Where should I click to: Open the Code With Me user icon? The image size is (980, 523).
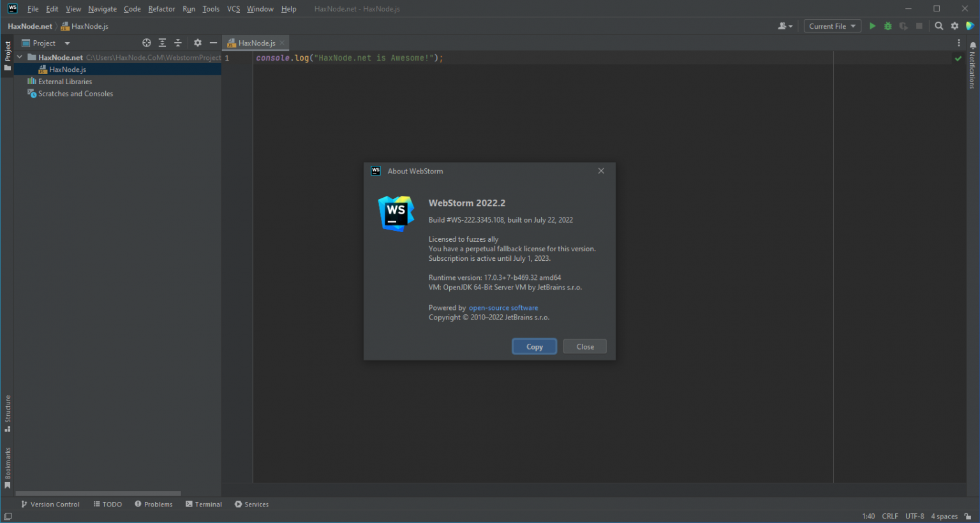point(785,26)
